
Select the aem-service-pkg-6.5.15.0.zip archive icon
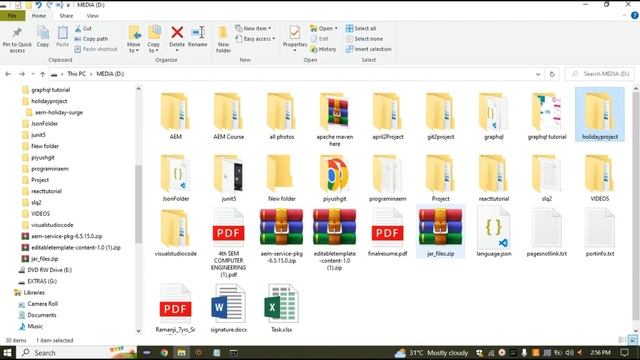(282, 227)
